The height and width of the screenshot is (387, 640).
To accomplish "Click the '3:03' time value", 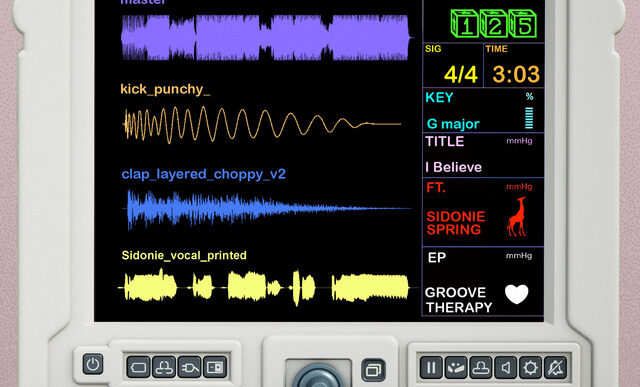I will 516,74.
